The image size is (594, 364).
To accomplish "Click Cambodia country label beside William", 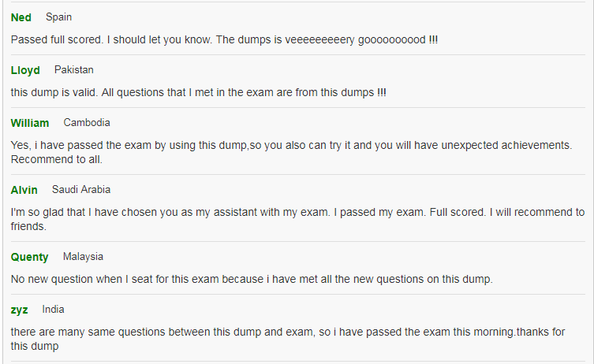I will coord(87,123).
